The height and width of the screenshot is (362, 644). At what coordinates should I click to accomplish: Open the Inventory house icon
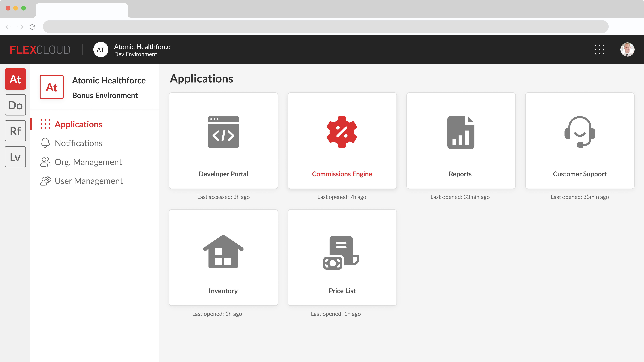pos(223,251)
